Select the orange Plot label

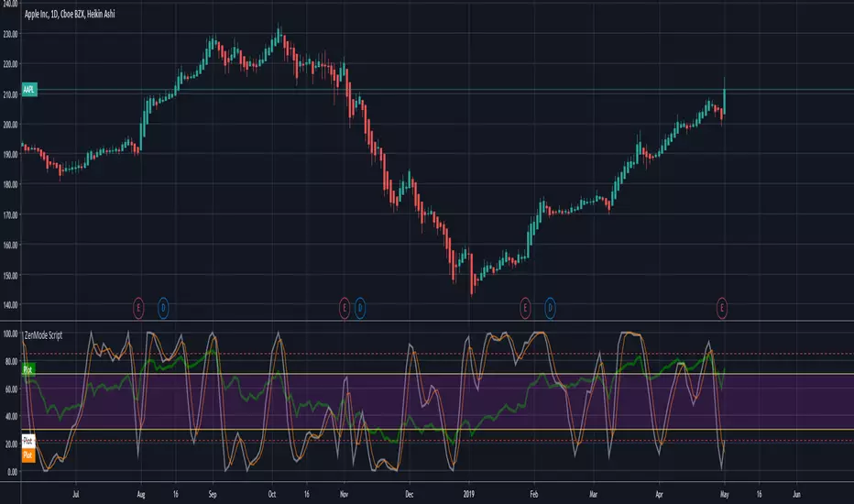[x=28, y=455]
